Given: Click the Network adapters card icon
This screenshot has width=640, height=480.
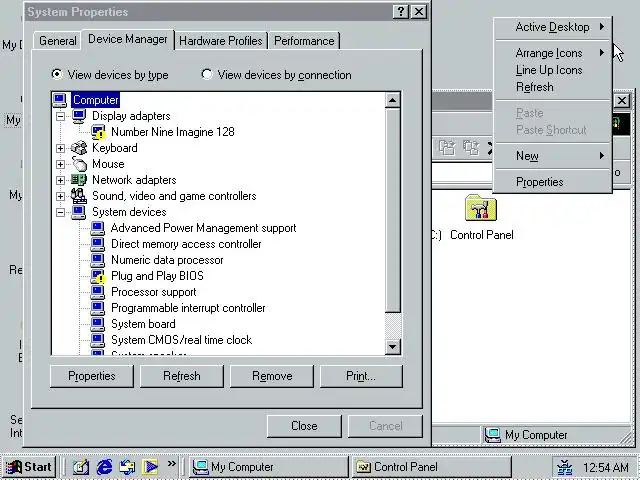Looking at the screenshot, I should [x=79, y=180].
